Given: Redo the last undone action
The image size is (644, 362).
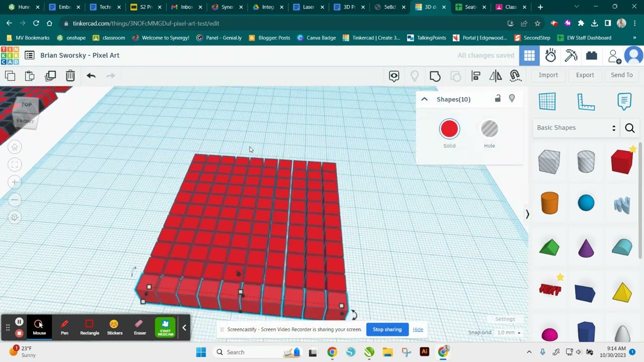Looking at the screenshot, I should (111, 76).
